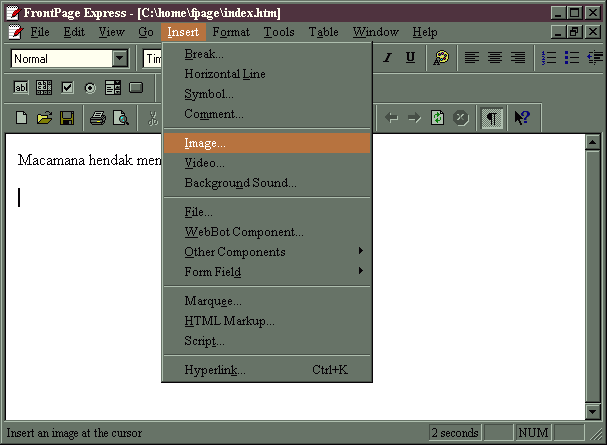The width and height of the screenshot is (607, 445).
Task: Choose Video... menu entry
Action: pyautogui.click(x=267, y=163)
